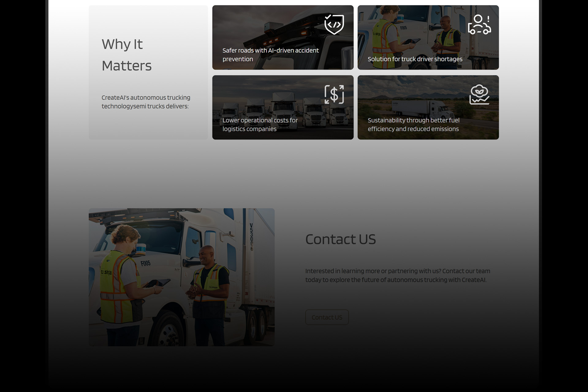Click the leaf chart sustainability icon
Image resolution: width=588 pixels, height=392 pixels.
(479, 94)
